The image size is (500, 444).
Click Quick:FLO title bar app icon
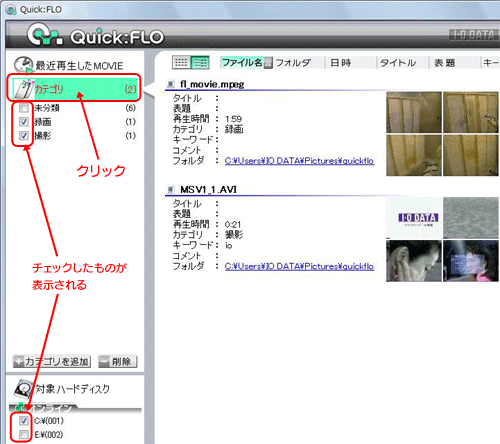pos(11,10)
